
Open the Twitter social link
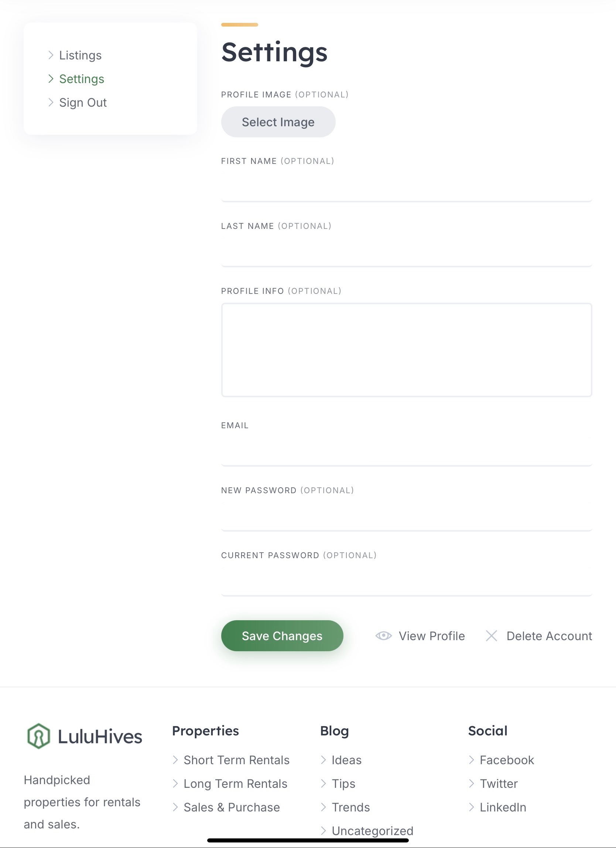499,783
